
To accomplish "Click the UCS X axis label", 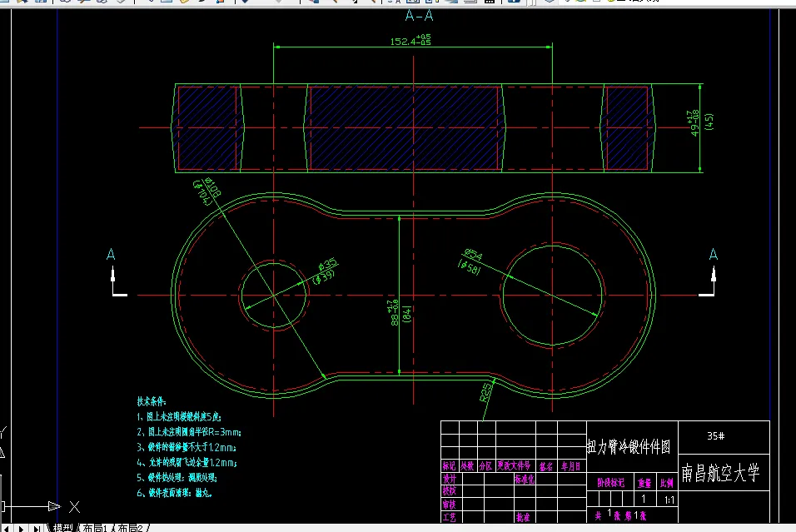I will pos(75,507).
